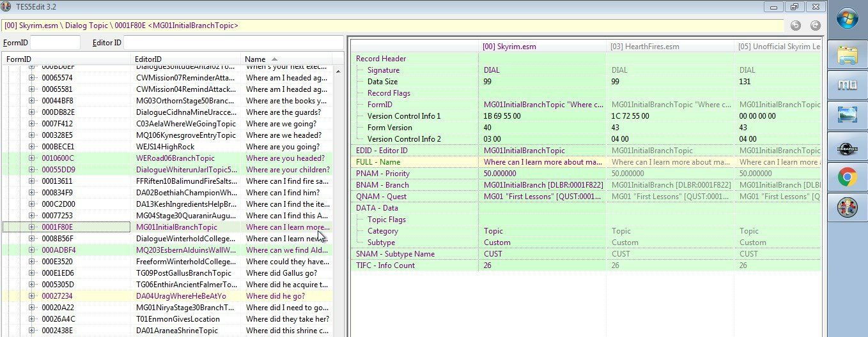Expand record 000C2D00 in the tree
868x337 pixels.
tap(32, 204)
